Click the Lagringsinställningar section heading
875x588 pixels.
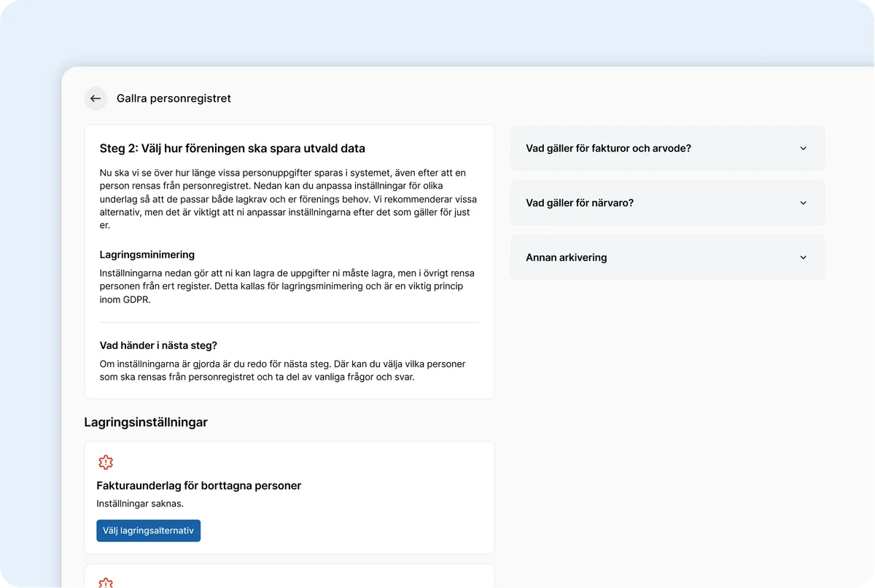(x=146, y=422)
